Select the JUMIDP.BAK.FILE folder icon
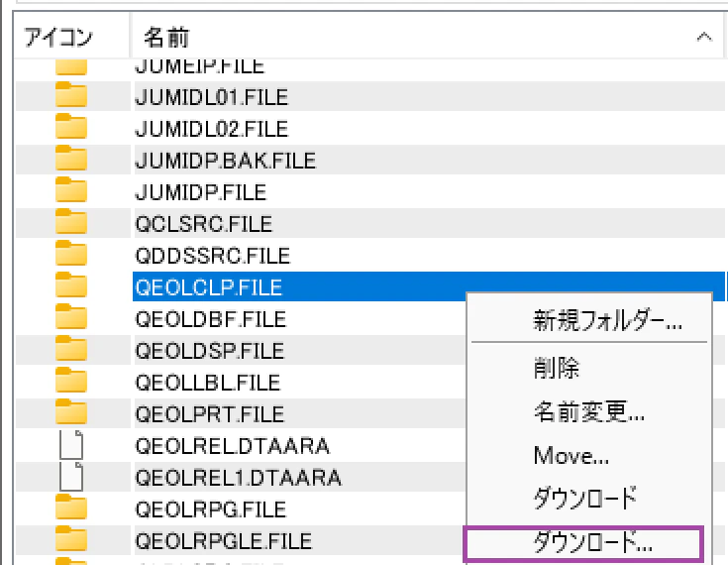Viewport: 728px width, 565px height. [71, 159]
